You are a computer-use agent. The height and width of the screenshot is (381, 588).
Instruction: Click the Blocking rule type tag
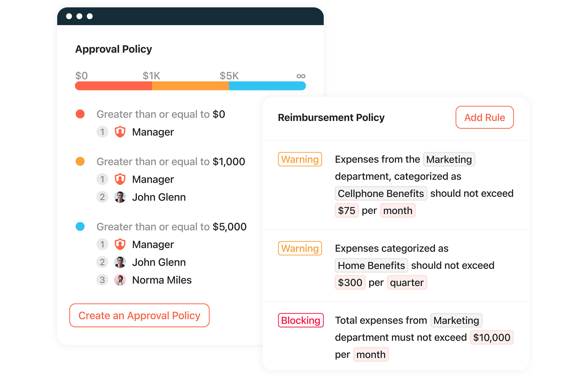point(301,320)
